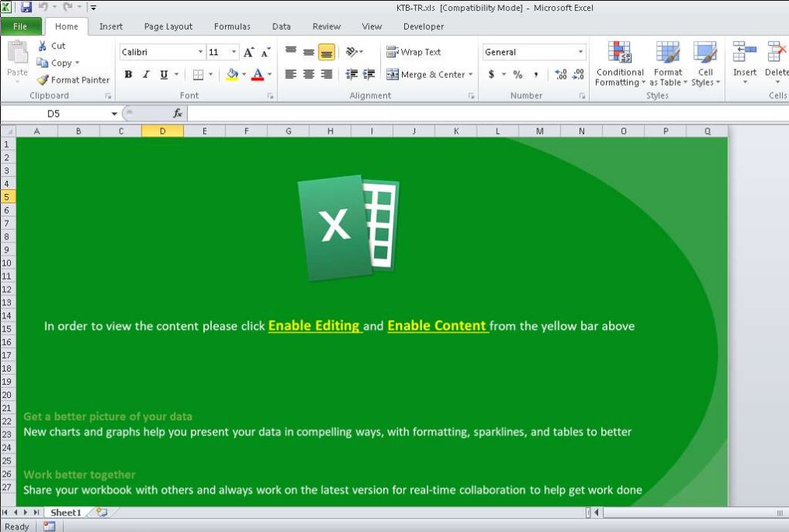Open Font group dialog launcher
Image resolution: width=789 pixels, height=532 pixels.
point(271,96)
